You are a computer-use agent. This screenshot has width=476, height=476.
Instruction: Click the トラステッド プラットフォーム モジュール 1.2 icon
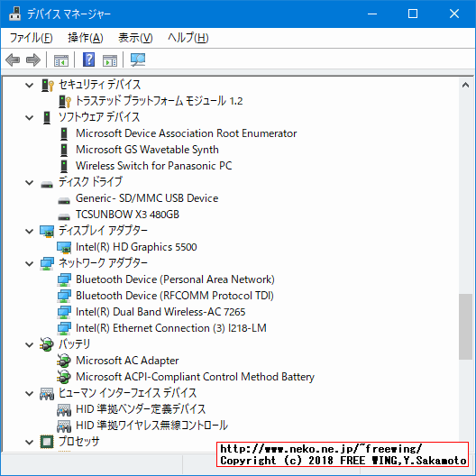point(65,101)
